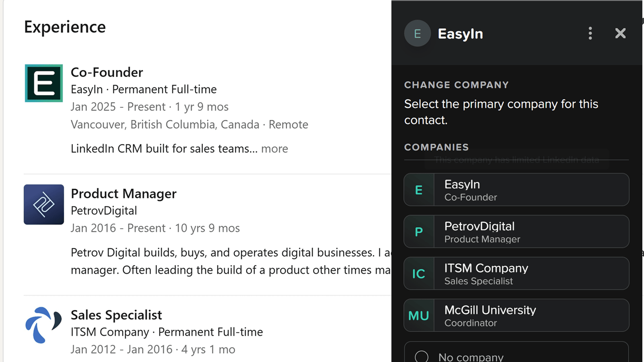This screenshot has width=644, height=362.
Task: Click 'Vancouver, British Columbia, Canada · Remote' location
Action: pos(190,125)
